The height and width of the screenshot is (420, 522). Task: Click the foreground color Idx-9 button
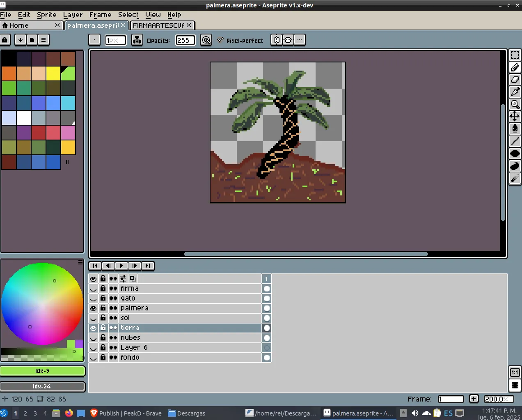click(42, 371)
